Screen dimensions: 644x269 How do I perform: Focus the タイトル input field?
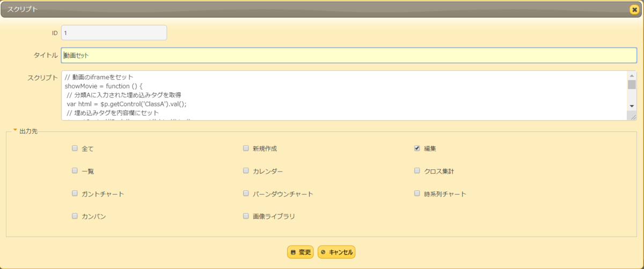(x=349, y=55)
